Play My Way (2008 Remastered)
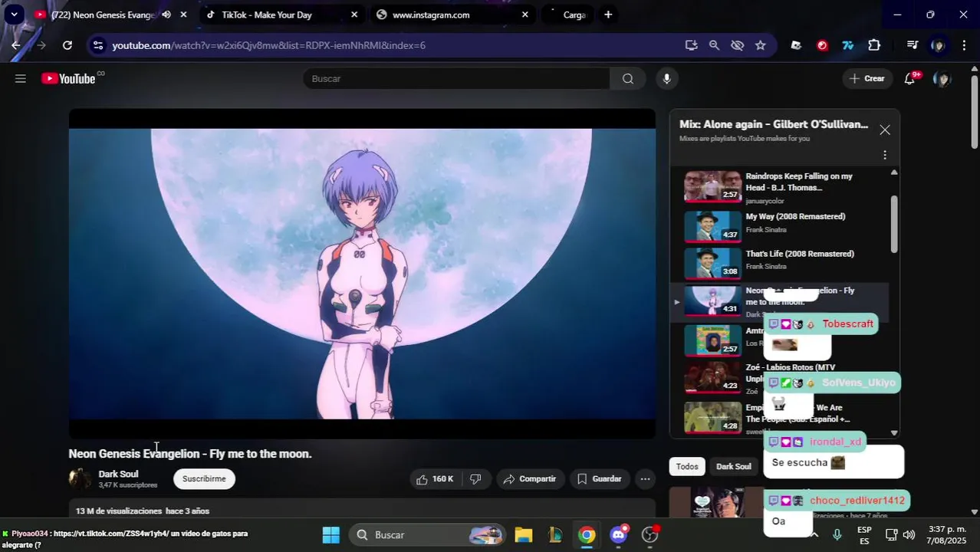The width and height of the screenshot is (980, 552). 781,225
